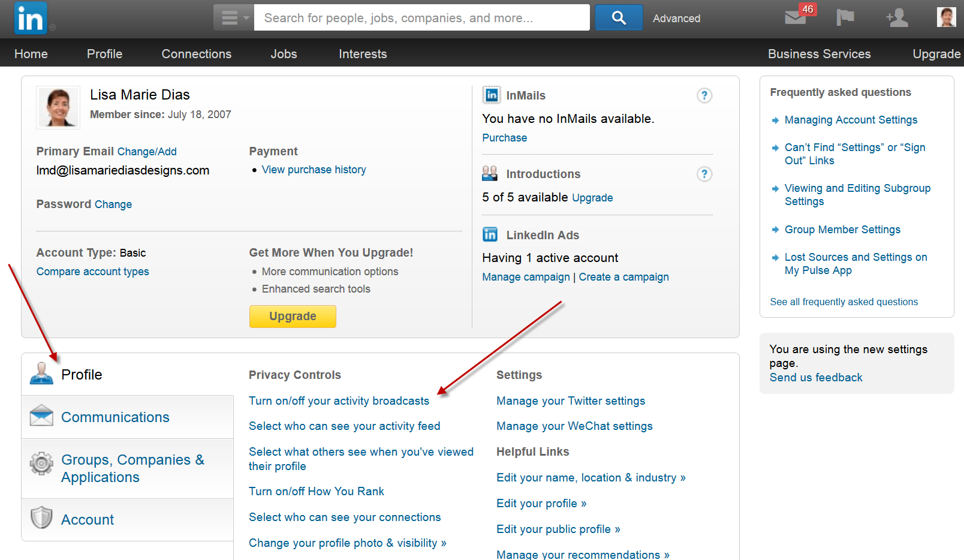Screen dimensions: 964x560
Task: Click inside the search input field
Action: pos(420,17)
